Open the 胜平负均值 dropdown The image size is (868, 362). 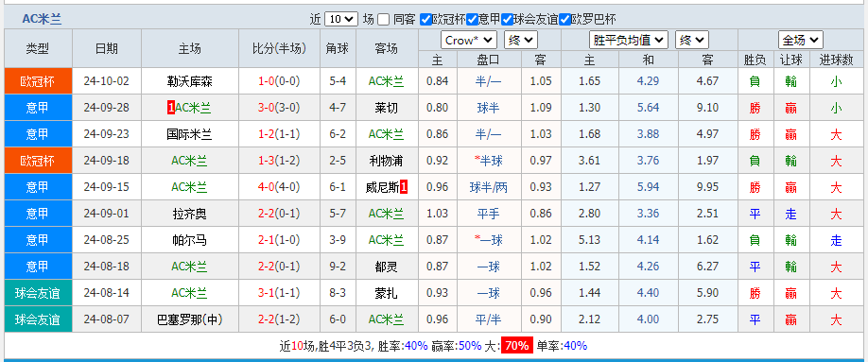(x=628, y=40)
